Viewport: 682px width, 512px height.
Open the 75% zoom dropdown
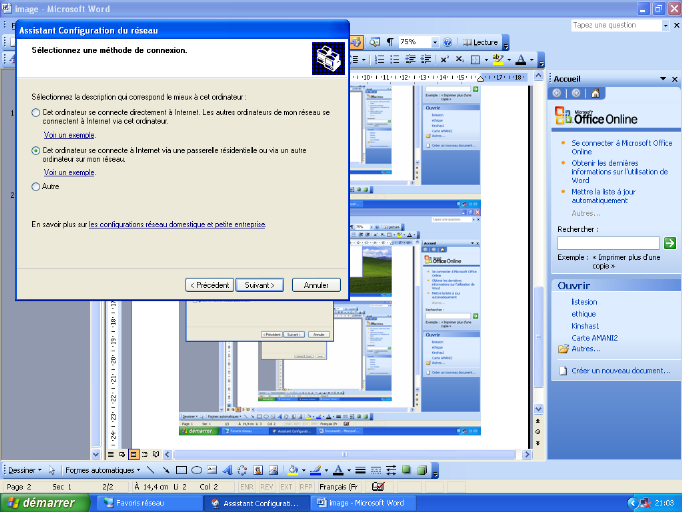click(x=435, y=42)
